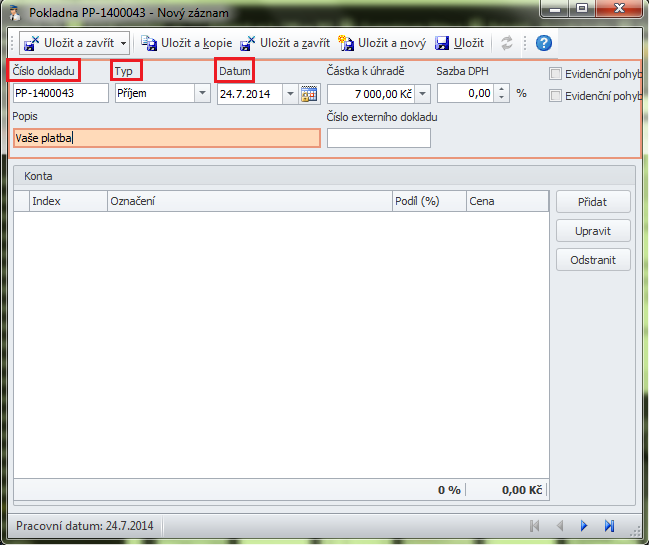The image size is (649, 545).
Task: Jump to the first record arrow
Action: (x=535, y=525)
